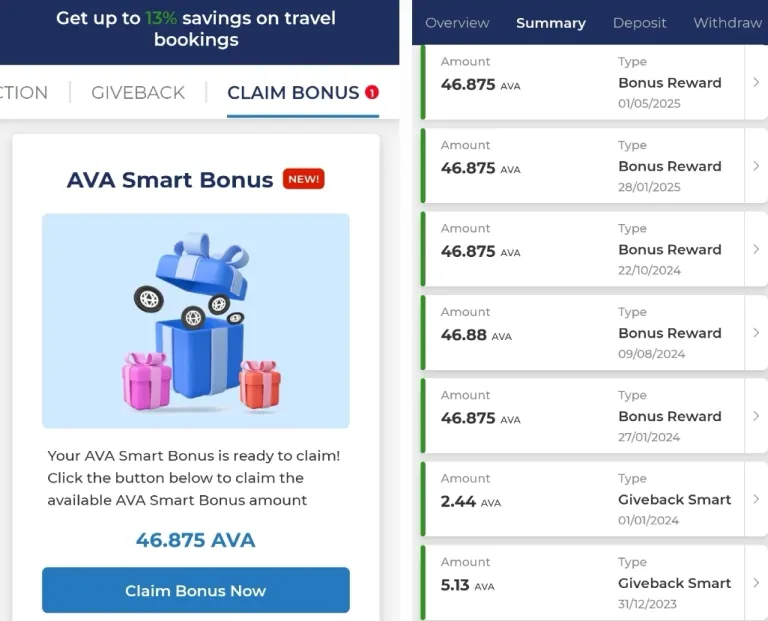Click the 46.875 AVA bonus amount text

pyautogui.click(x=195, y=540)
